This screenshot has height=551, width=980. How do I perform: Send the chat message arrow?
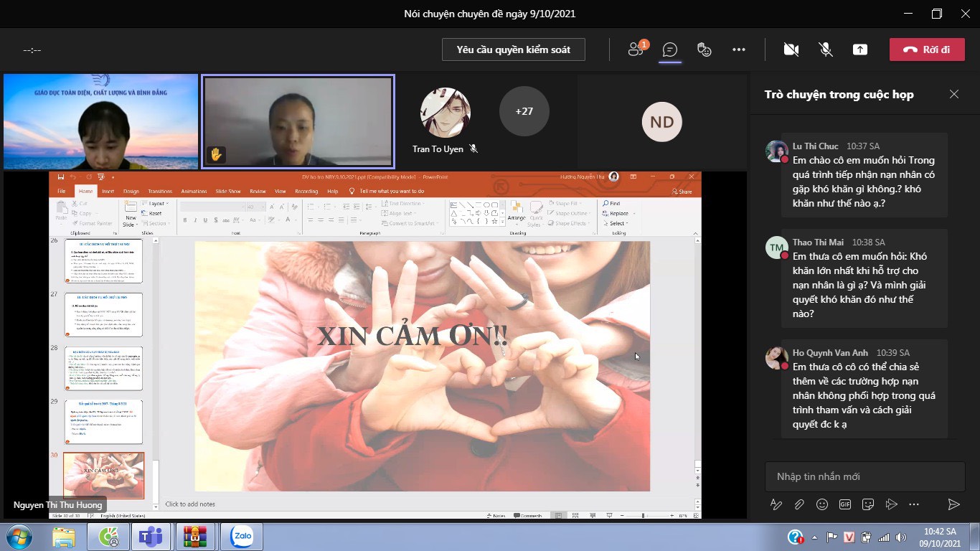click(x=953, y=504)
